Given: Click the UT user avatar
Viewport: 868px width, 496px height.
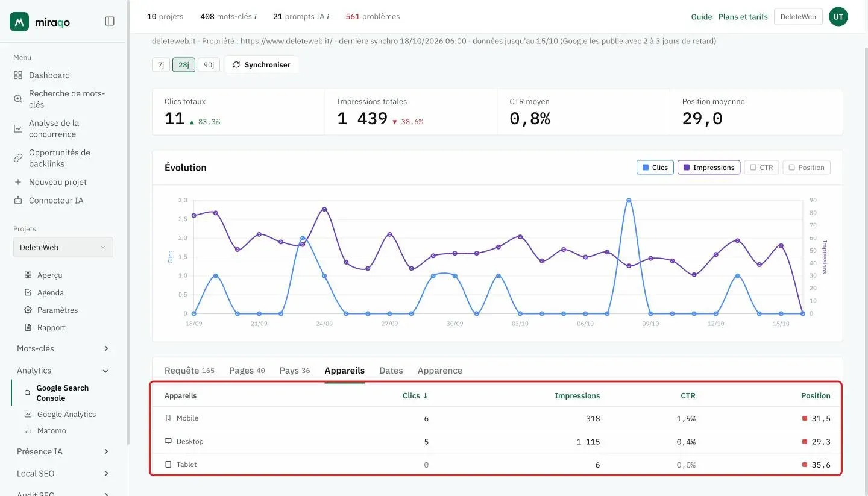Looking at the screenshot, I should point(838,17).
